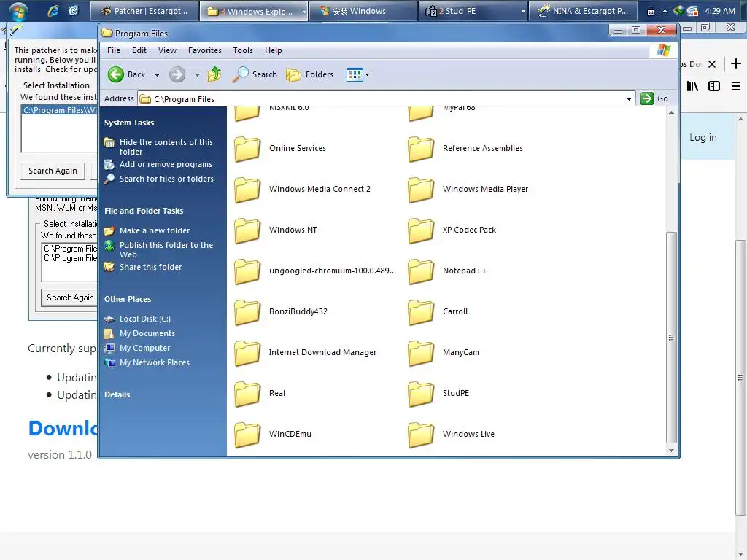Expand the Details panel header
The width and height of the screenshot is (747, 560).
click(x=117, y=394)
